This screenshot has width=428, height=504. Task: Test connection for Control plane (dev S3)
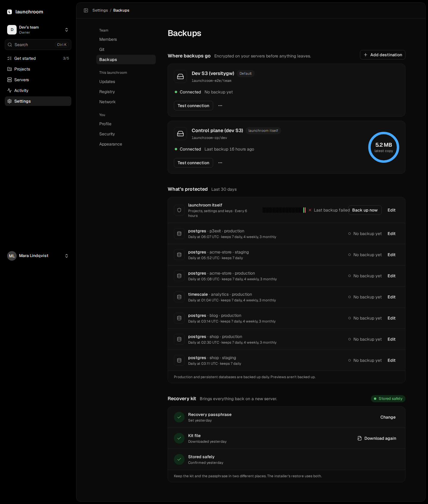point(193,163)
